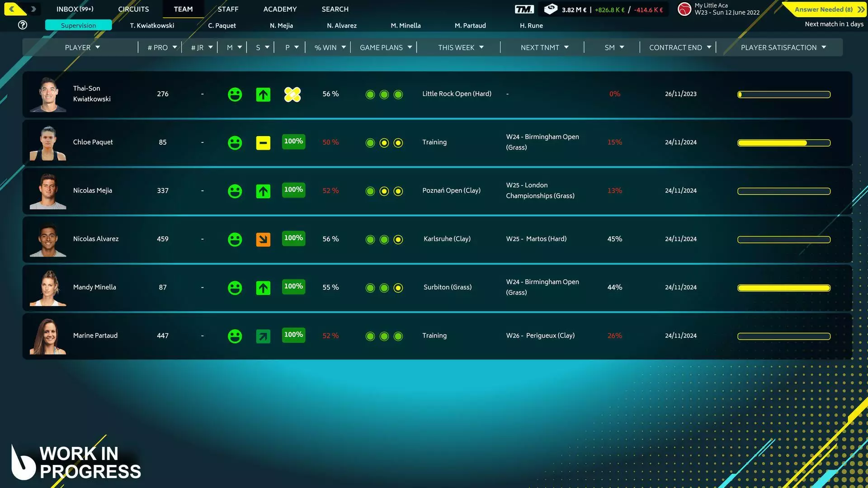Switch to the ACADEMY tab

[x=279, y=9]
